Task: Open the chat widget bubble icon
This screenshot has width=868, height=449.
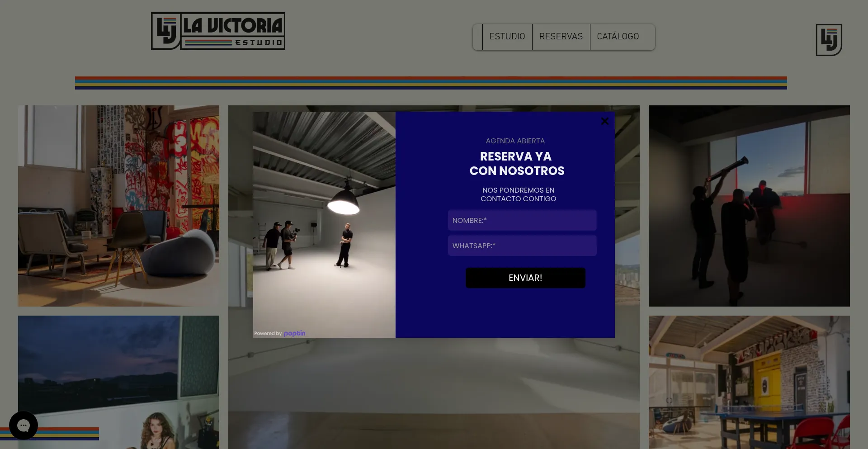Action: pyautogui.click(x=24, y=425)
